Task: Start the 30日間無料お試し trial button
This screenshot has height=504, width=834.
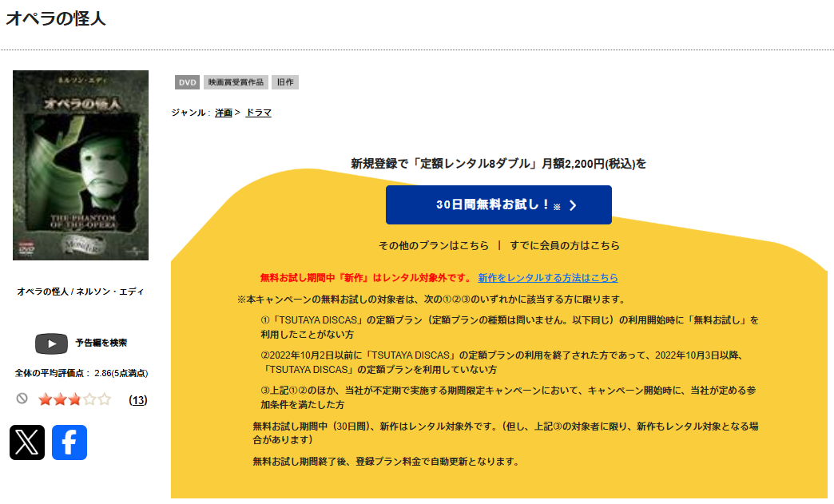Action: tap(498, 204)
